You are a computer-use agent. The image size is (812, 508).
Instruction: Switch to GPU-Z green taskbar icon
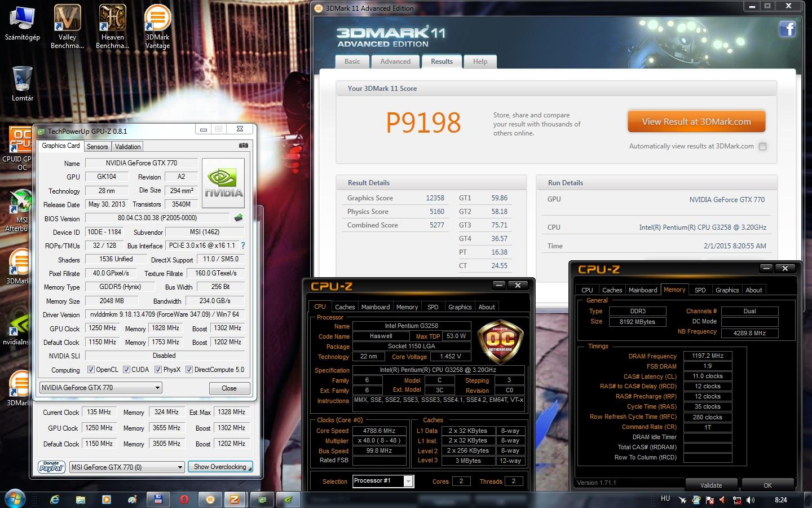coord(262,500)
